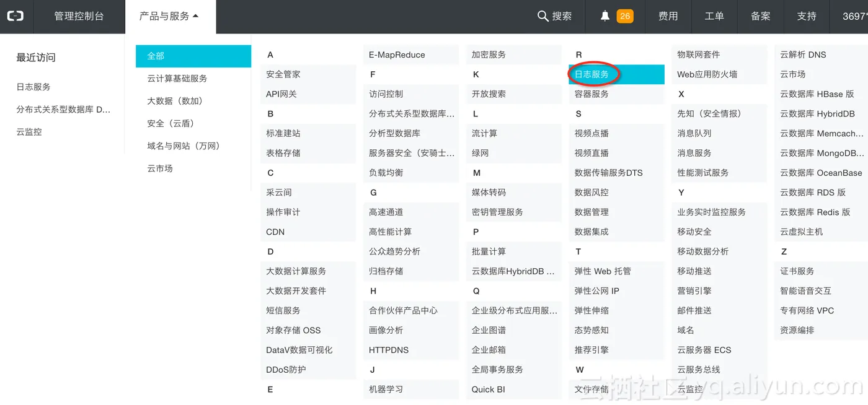
Task: Open recently visited 云监控
Action: [x=29, y=131]
